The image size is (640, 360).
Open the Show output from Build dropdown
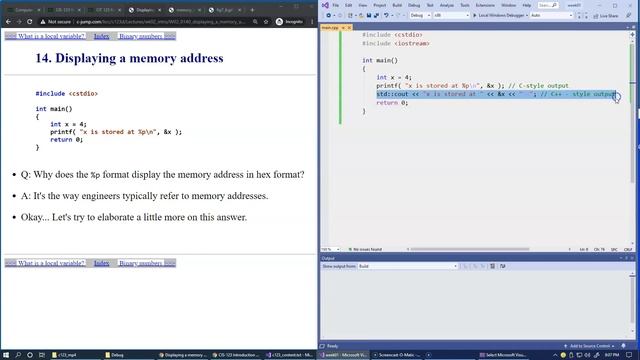click(407, 266)
